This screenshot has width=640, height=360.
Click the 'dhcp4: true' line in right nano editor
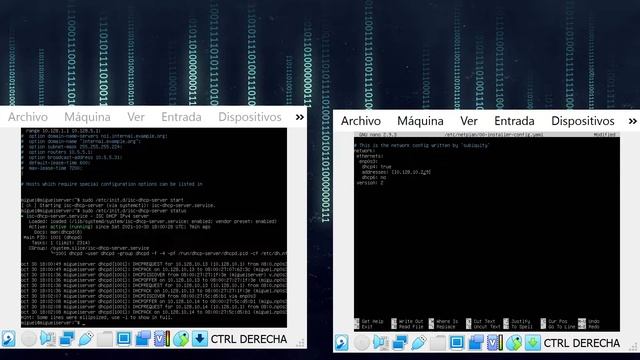point(376,167)
